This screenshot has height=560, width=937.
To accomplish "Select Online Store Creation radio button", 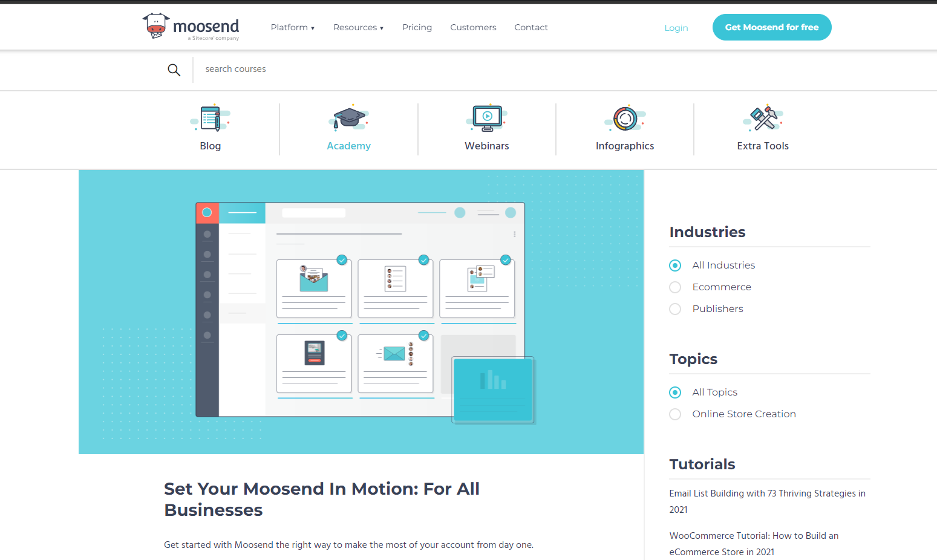I will coord(675,414).
